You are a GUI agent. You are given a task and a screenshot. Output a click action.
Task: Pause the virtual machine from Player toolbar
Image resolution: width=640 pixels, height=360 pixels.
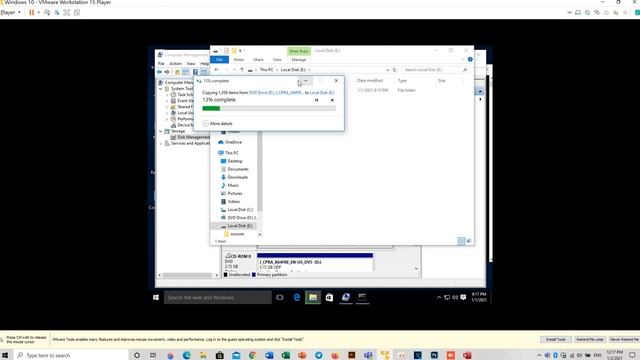tap(32, 13)
